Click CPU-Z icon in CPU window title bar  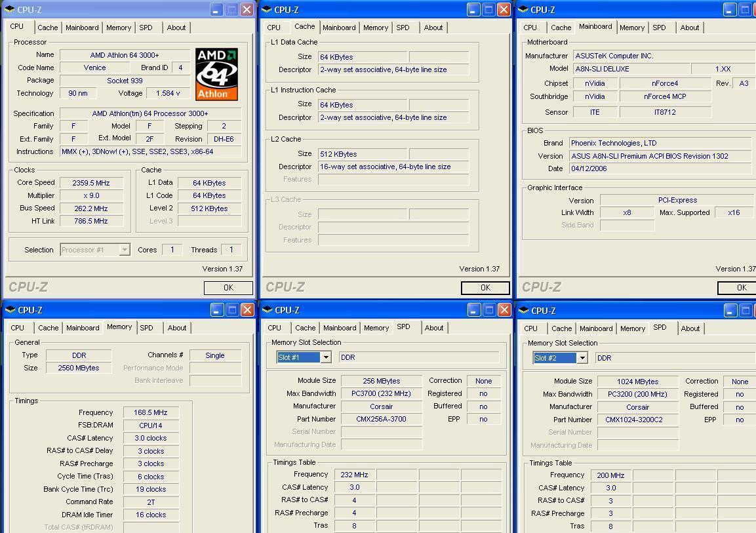click(10, 9)
